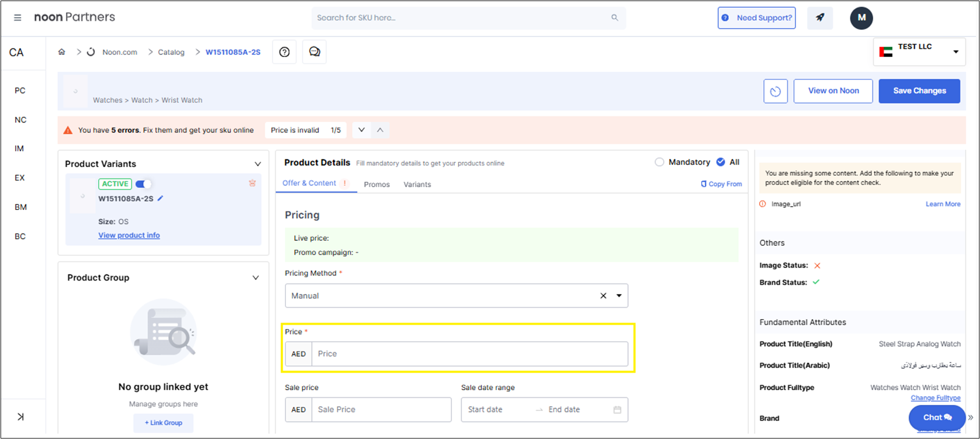Select the Mandatory radio option
Image resolution: width=980 pixels, height=439 pixels.
pyautogui.click(x=659, y=162)
